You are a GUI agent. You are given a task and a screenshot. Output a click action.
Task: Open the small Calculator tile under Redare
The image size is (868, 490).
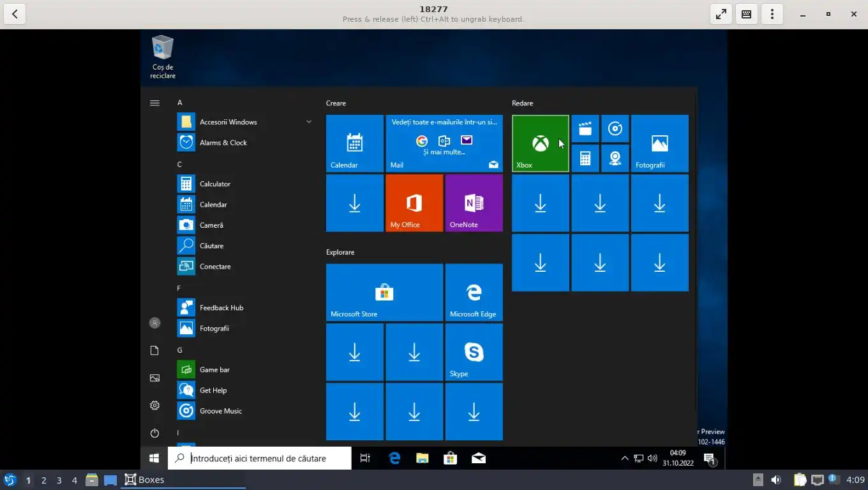click(585, 158)
